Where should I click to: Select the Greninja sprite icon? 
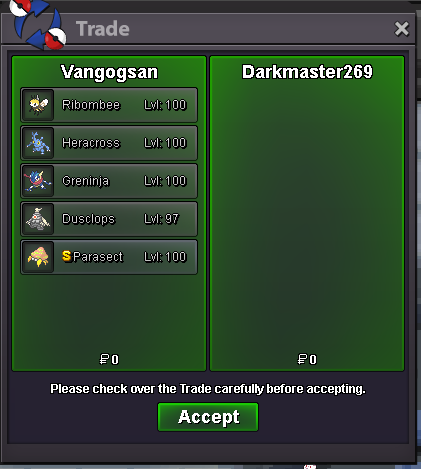(38, 181)
